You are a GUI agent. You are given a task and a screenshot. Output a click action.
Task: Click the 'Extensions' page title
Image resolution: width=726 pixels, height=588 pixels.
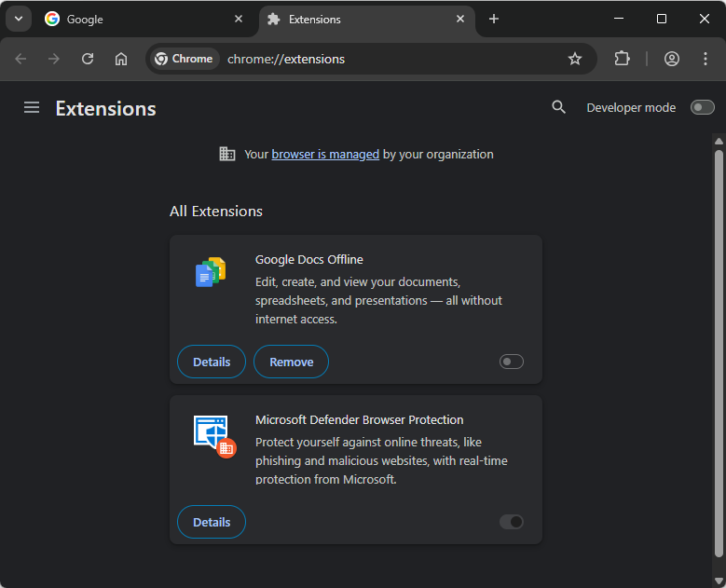(x=105, y=109)
